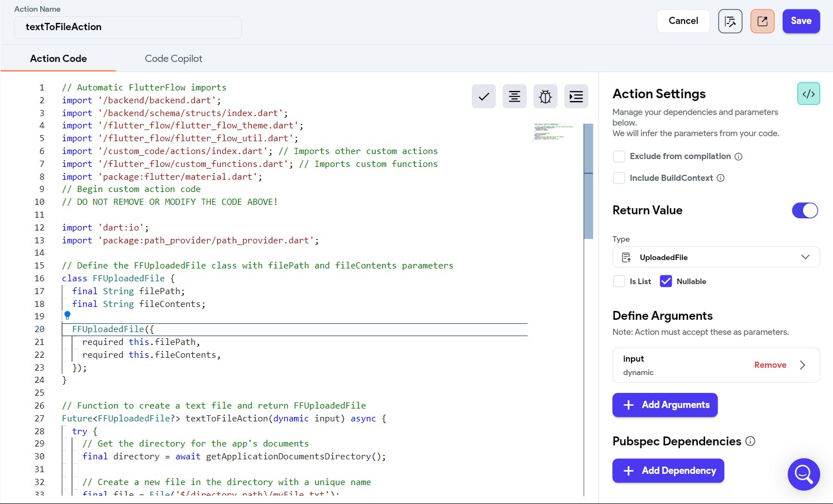Click the lightbulb quick-fix icon on line 19
833x504 pixels.
68,315
